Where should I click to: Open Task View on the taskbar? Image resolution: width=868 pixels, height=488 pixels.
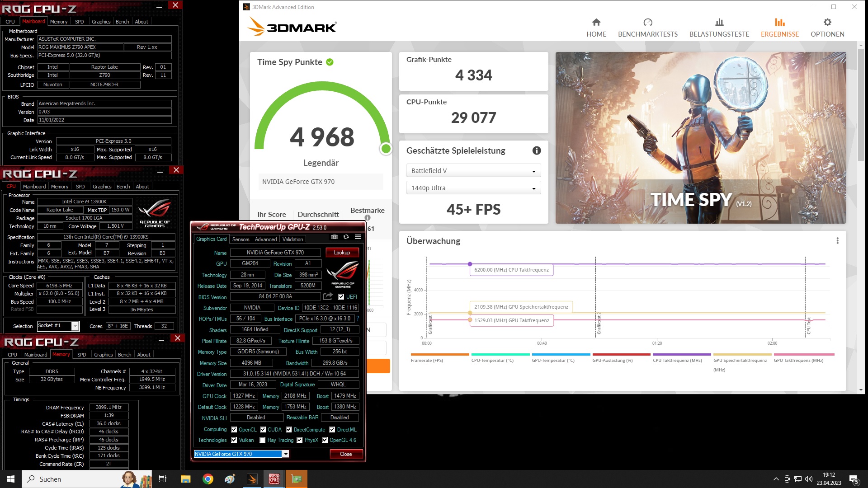pyautogui.click(x=163, y=479)
